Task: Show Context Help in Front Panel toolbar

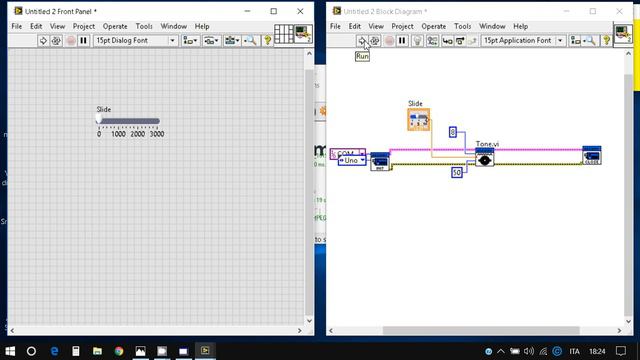Action: pos(267,40)
